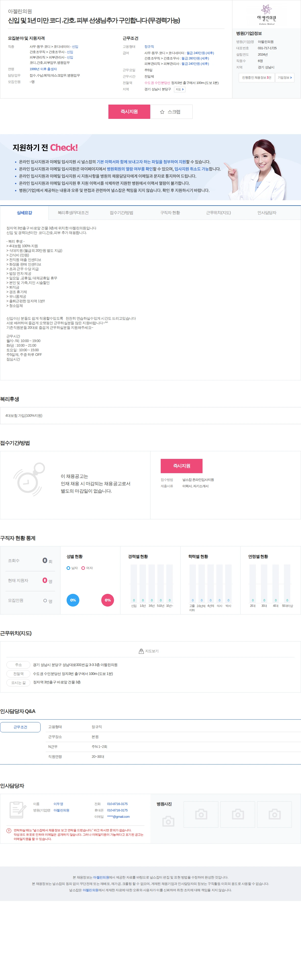
Task: Click the 4대보험 가입(100%지원) benefit box
Action: click(150, 416)
